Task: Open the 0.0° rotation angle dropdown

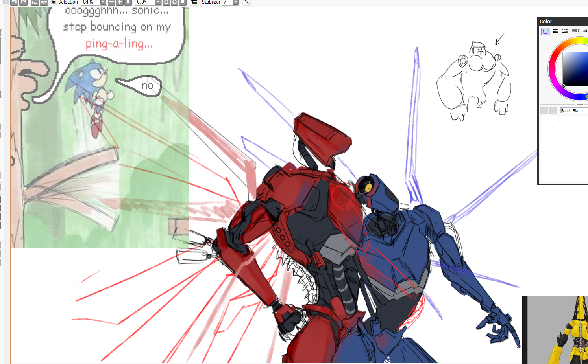Action: (158, 2)
